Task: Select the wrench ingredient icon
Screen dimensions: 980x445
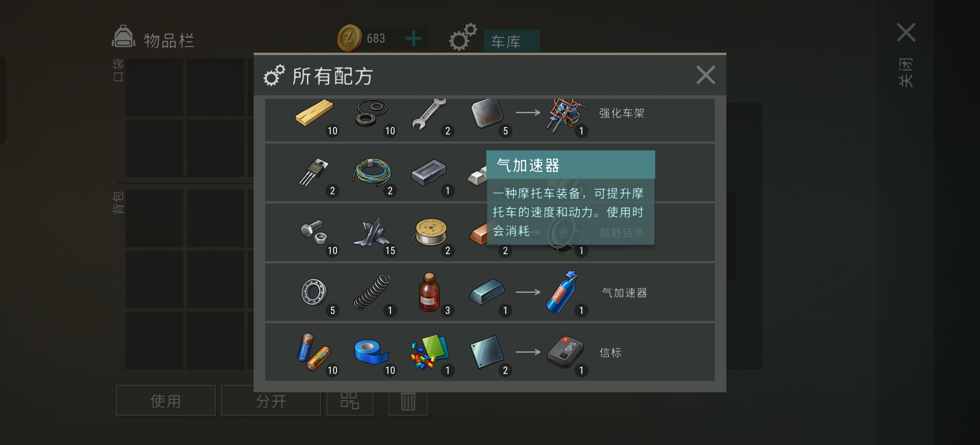Action: pos(429,113)
